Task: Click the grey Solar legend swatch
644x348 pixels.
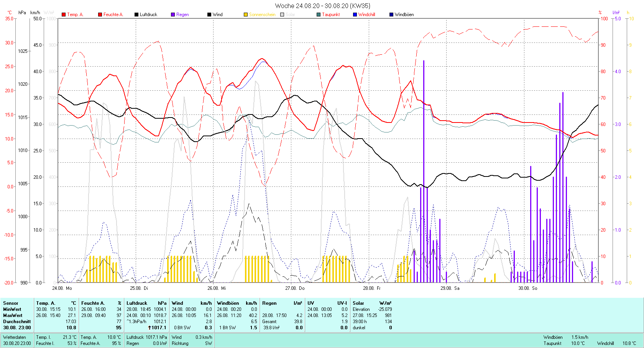Action: [282, 15]
